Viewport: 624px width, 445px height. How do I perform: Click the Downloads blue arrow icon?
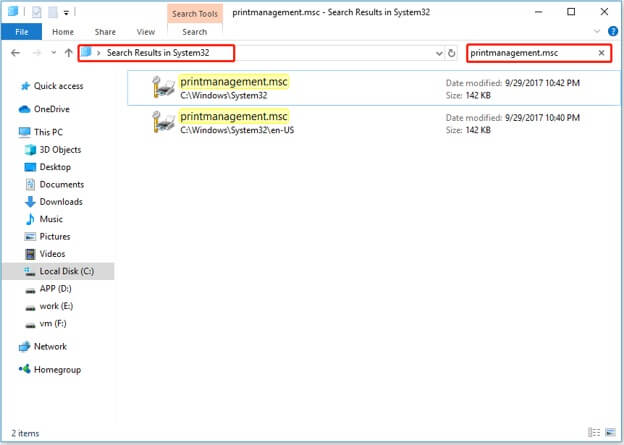[30, 202]
